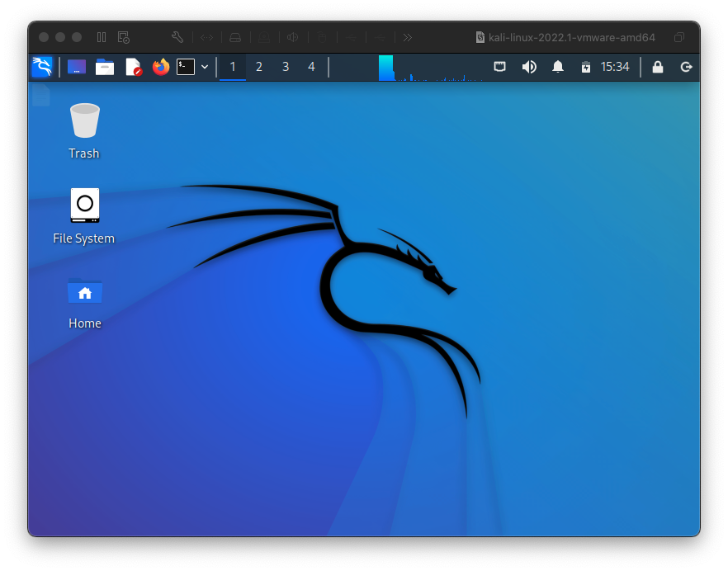Click the CPU usage graph monitor
This screenshot has width=728, height=571.
tap(430, 68)
